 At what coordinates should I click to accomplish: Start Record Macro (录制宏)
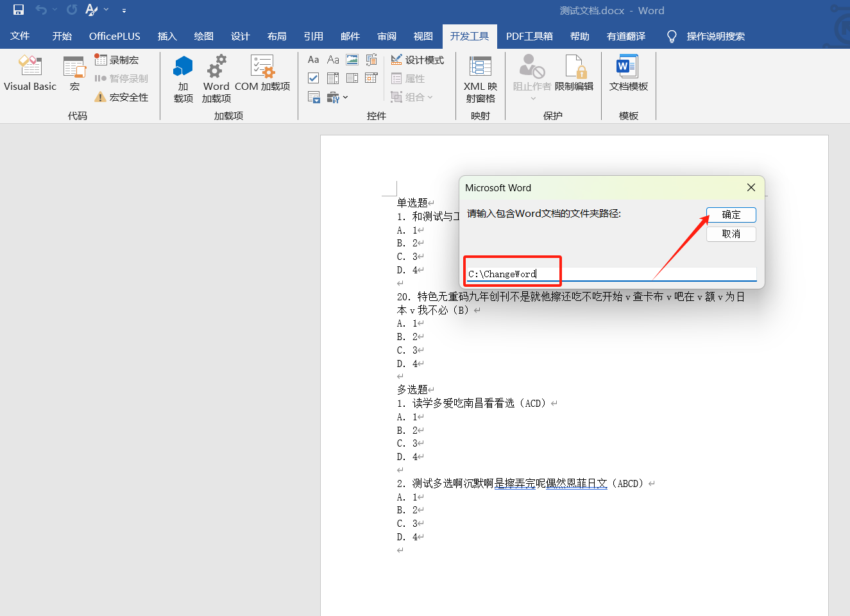pyautogui.click(x=117, y=60)
